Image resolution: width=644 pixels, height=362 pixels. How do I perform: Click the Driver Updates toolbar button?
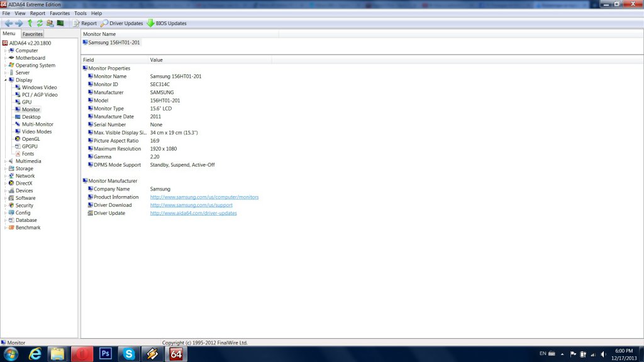pos(122,23)
